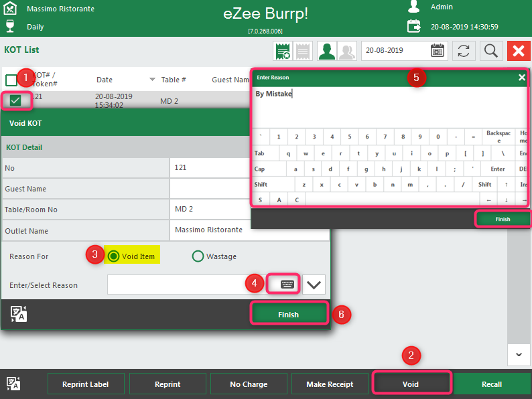Click Finish in the Void KOT dialog
The height and width of the screenshot is (399, 532).
point(289,314)
